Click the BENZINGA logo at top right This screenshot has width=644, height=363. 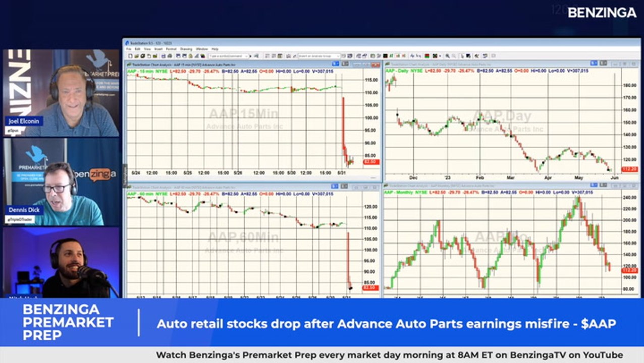(602, 13)
